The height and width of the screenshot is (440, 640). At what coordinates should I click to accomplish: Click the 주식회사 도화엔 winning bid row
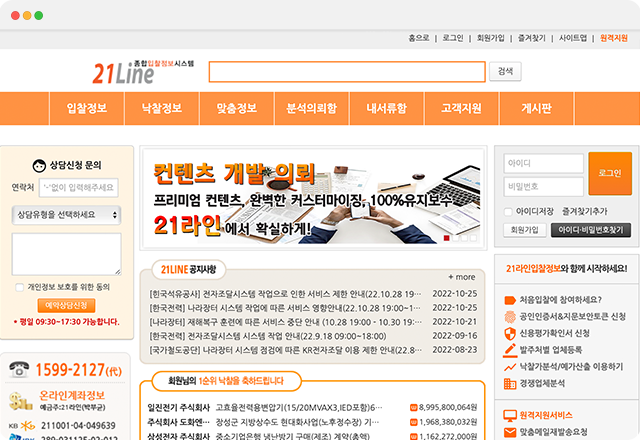[312, 422]
